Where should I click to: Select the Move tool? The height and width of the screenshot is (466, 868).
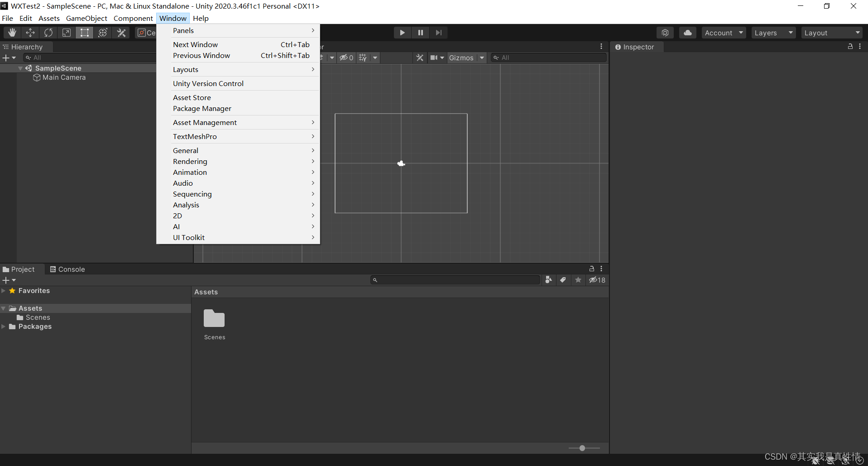click(30, 33)
